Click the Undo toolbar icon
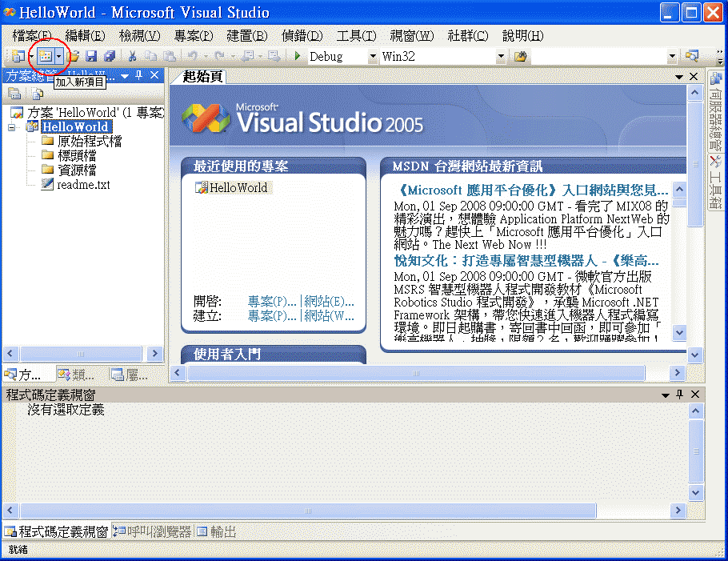 [x=193, y=56]
